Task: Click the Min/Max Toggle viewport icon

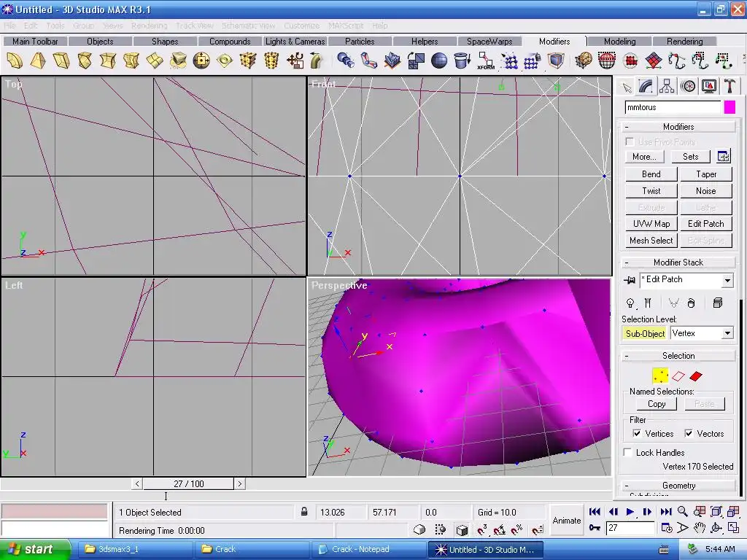Action: (733, 528)
